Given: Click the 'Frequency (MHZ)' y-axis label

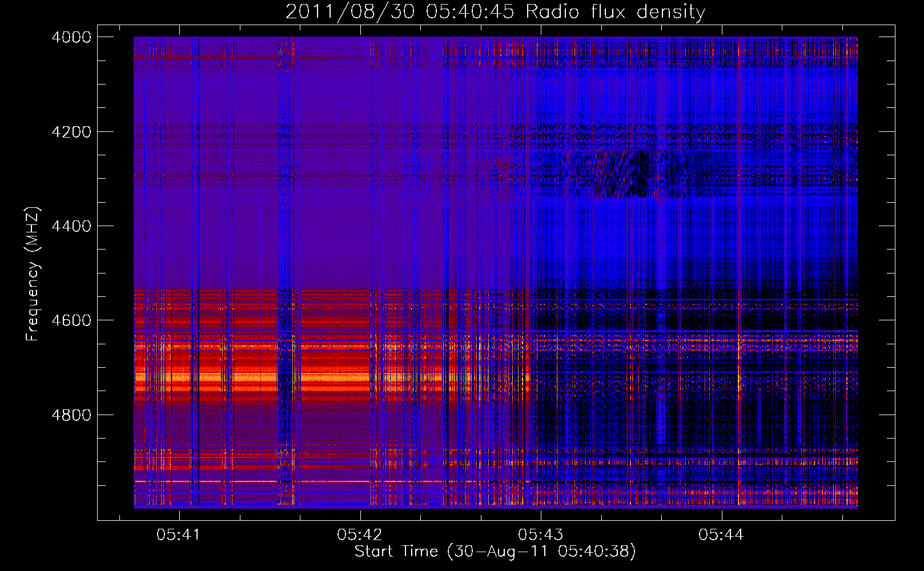Looking at the screenshot, I should 33,274.
